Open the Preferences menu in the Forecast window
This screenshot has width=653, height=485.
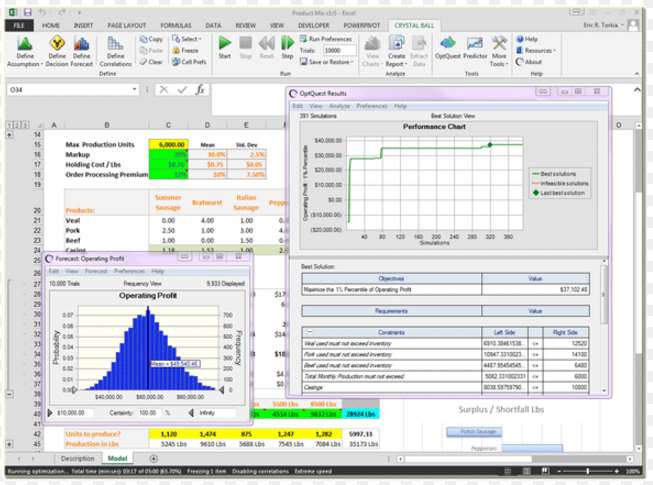[x=128, y=271]
